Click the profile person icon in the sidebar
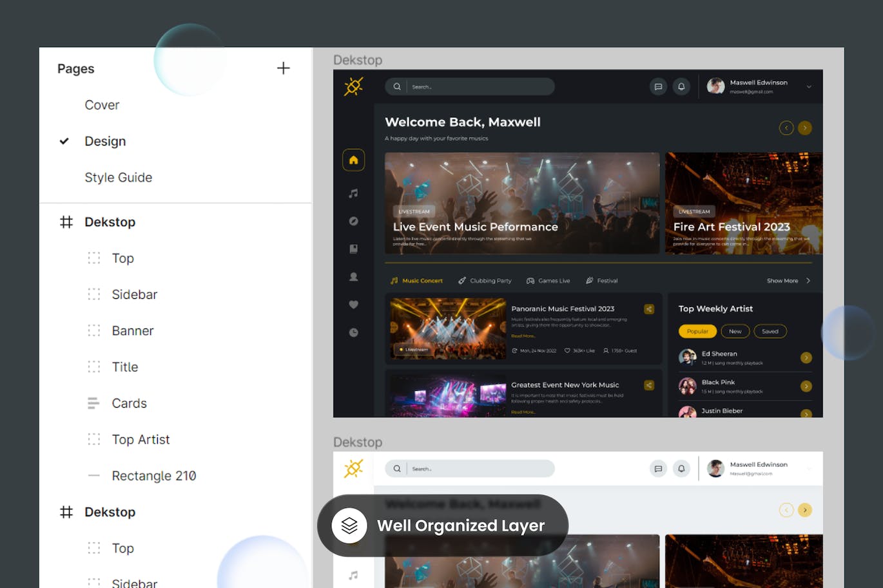The image size is (883, 588). click(x=353, y=276)
